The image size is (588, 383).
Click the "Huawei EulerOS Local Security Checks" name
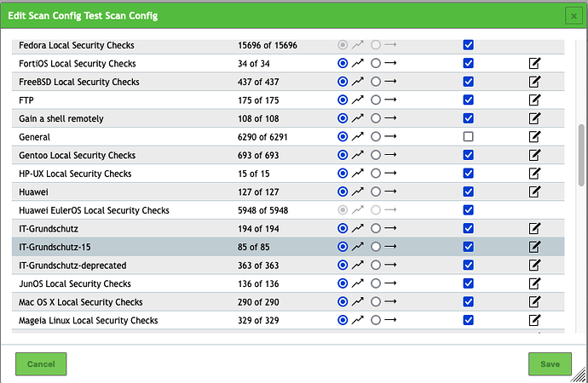pyautogui.click(x=94, y=210)
